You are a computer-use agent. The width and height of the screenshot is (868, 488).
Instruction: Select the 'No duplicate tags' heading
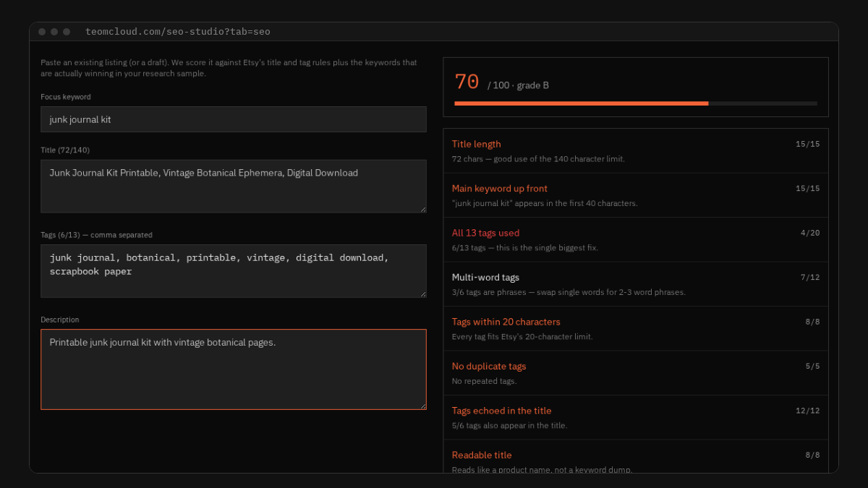(x=489, y=367)
